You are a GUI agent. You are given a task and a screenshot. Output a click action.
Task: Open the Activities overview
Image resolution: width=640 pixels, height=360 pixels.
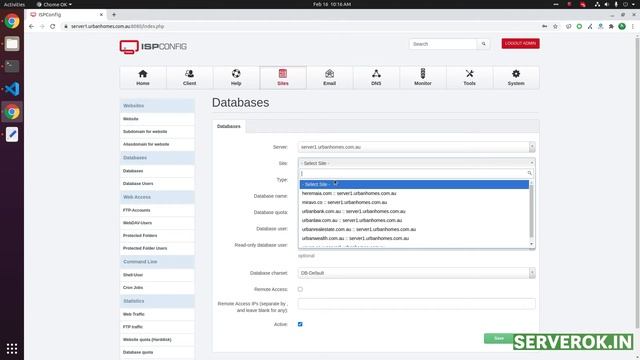tap(14, 4)
